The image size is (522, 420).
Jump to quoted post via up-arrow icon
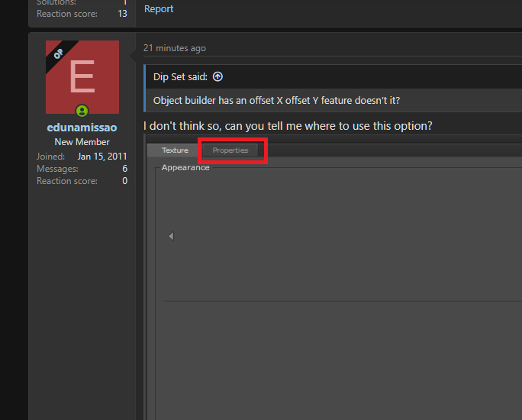click(217, 77)
